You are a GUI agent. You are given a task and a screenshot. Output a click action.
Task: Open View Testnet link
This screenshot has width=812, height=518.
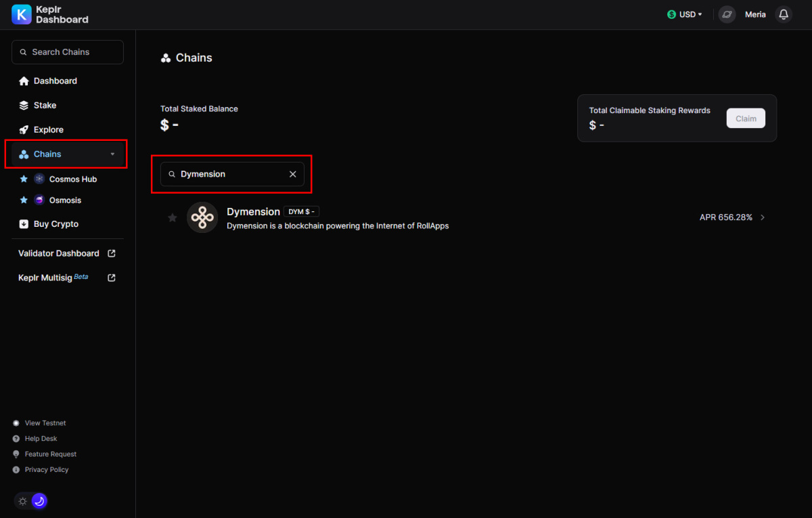(x=45, y=423)
